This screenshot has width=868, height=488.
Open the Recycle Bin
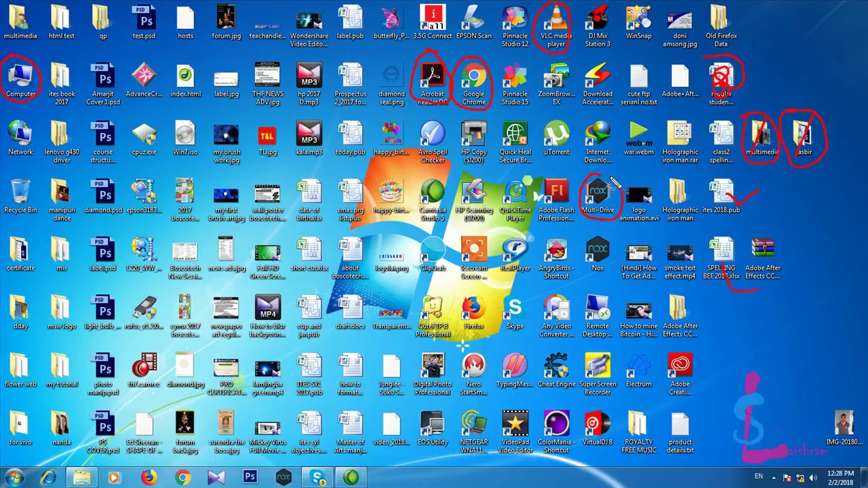point(20,197)
